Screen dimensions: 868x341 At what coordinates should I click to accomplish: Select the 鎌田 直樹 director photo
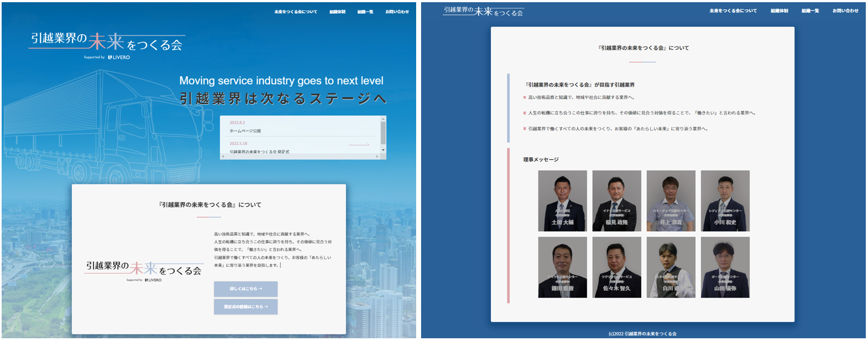pyautogui.click(x=562, y=267)
